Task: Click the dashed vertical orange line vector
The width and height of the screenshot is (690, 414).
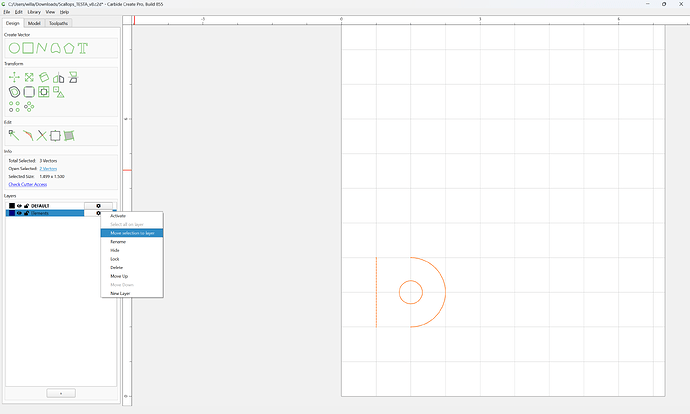Action: [376, 292]
